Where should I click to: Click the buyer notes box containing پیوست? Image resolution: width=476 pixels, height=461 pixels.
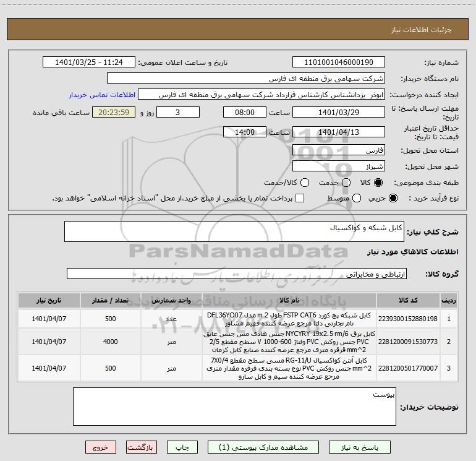coord(234,407)
